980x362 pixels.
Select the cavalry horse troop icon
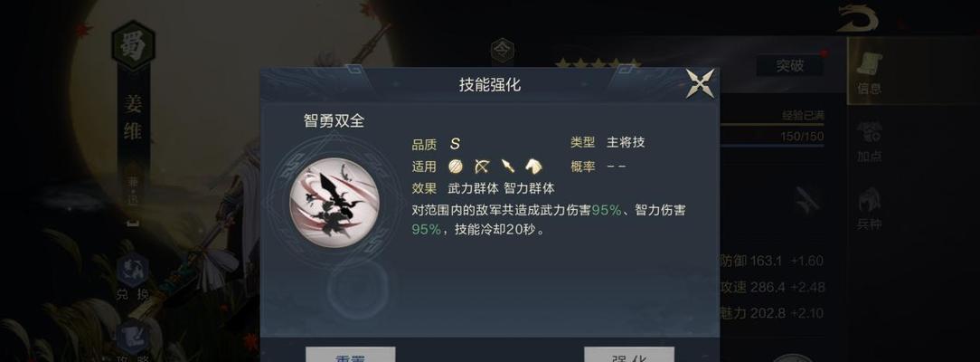coord(533,167)
